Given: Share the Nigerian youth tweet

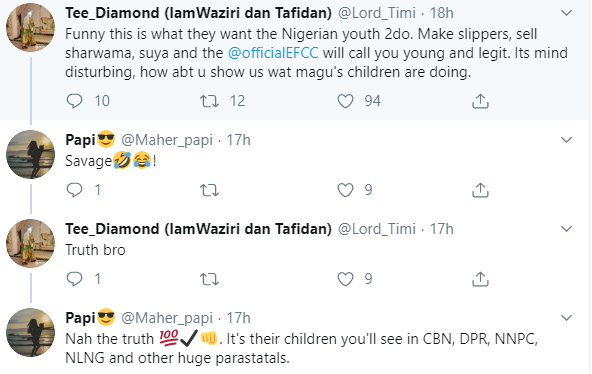Looking at the screenshot, I should click(480, 101).
